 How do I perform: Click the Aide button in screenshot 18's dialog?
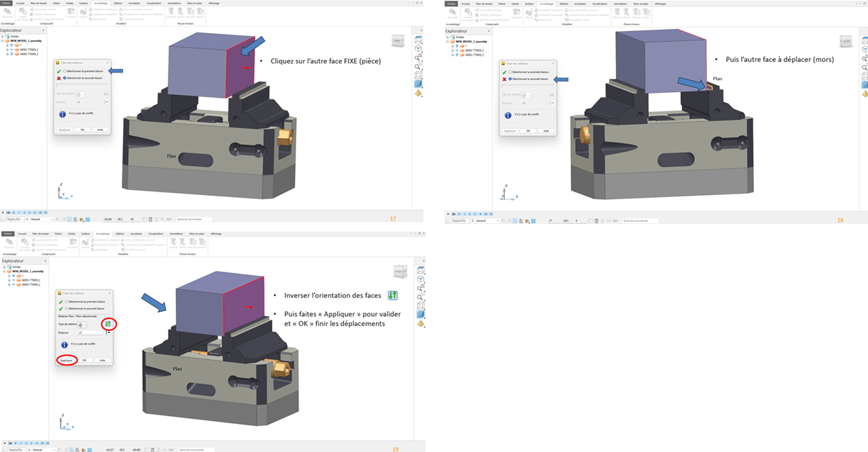coord(546,131)
